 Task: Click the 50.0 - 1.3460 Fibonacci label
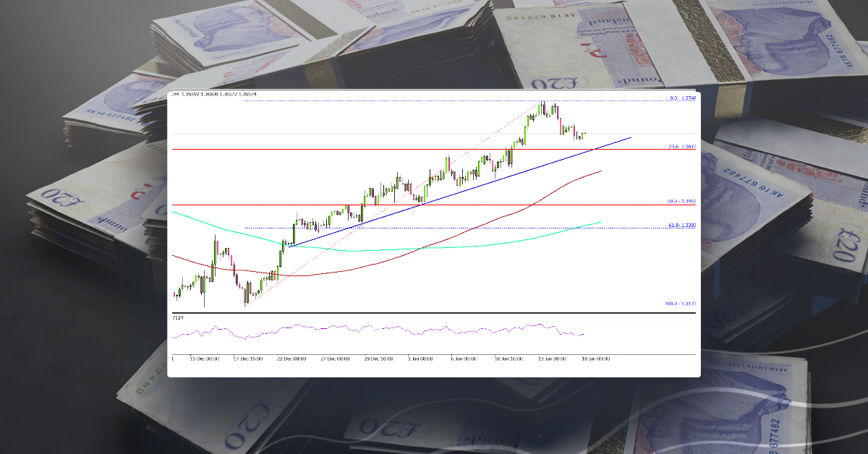pos(680,200)
